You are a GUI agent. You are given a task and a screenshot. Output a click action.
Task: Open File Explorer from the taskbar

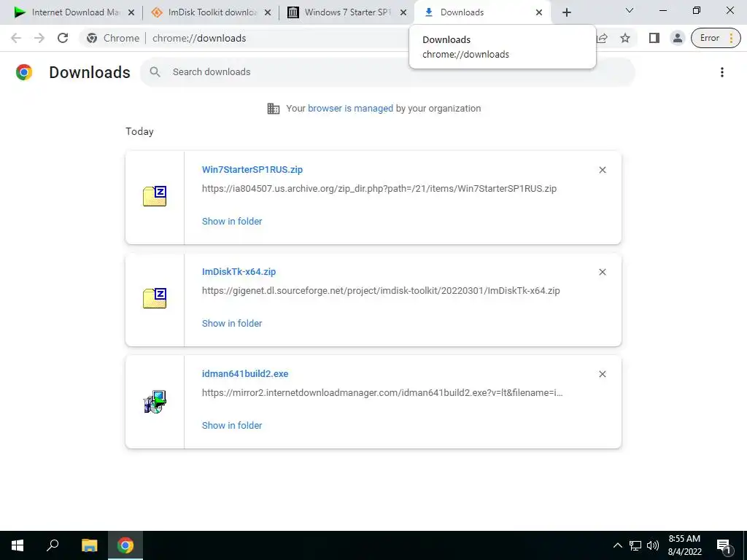pos(89,545)
